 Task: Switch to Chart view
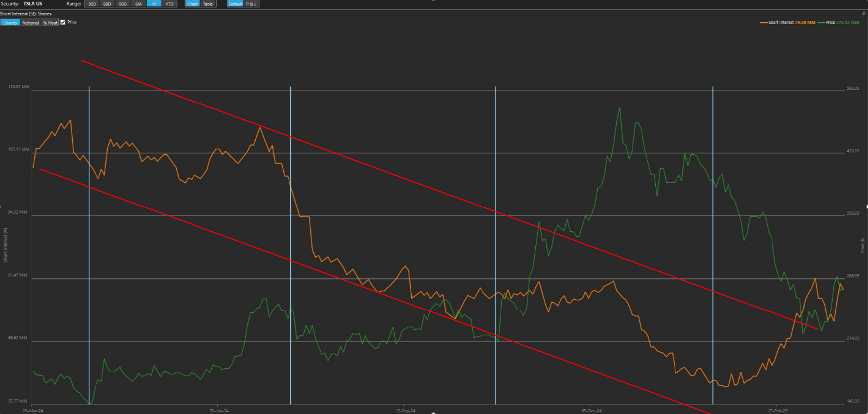click(193, 4)
